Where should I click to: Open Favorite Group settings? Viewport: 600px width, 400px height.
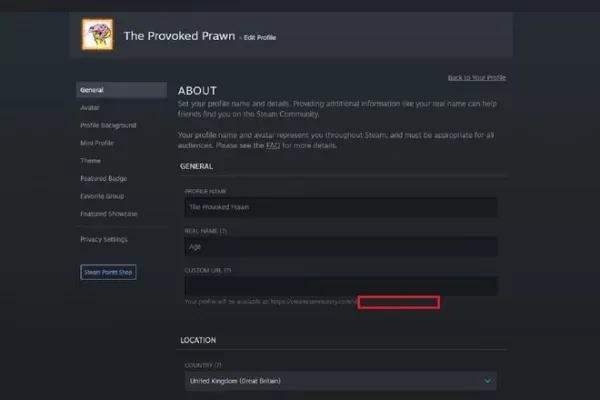click(102, 196)
